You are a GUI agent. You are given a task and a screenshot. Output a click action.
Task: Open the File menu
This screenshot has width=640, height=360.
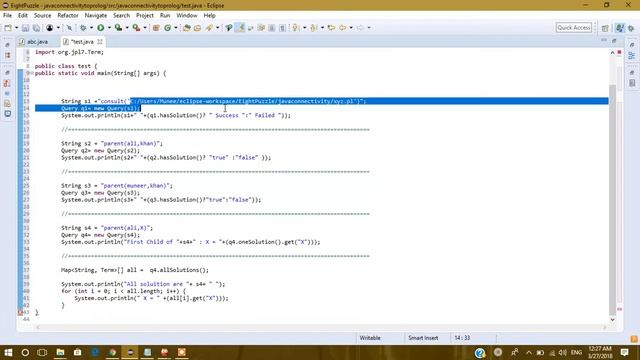[7, 16]
